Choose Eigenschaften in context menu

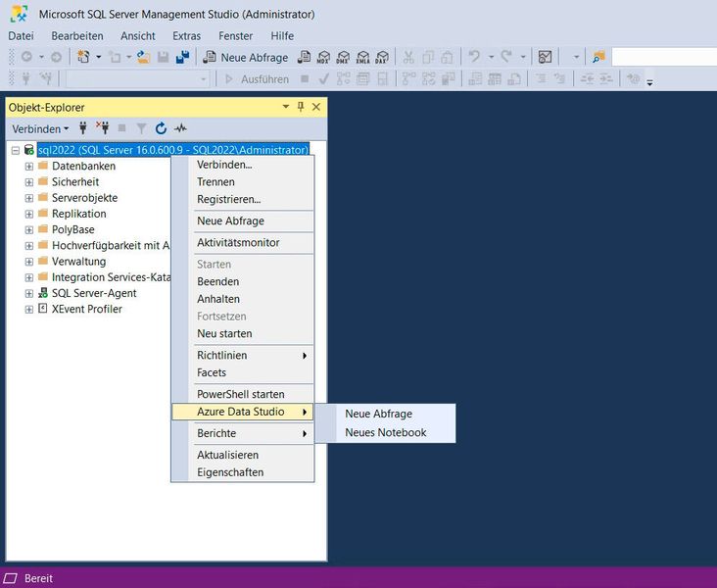pyautogui.click(x=243, y=472)
